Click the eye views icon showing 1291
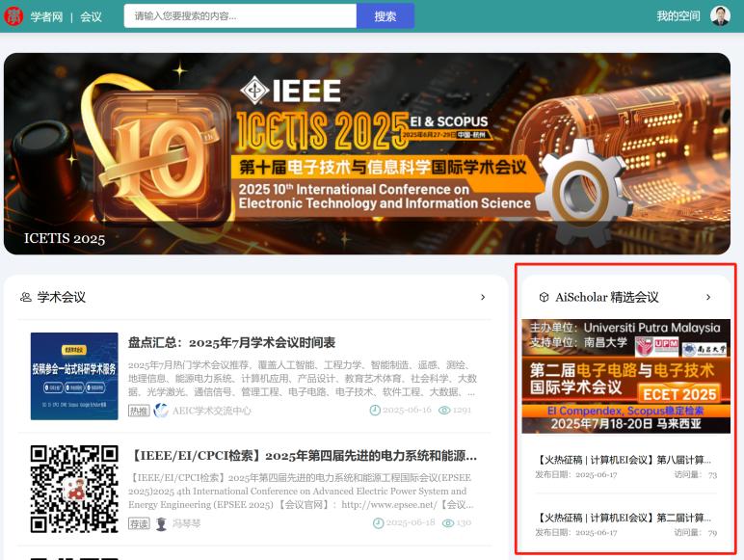 pos(444,411)
